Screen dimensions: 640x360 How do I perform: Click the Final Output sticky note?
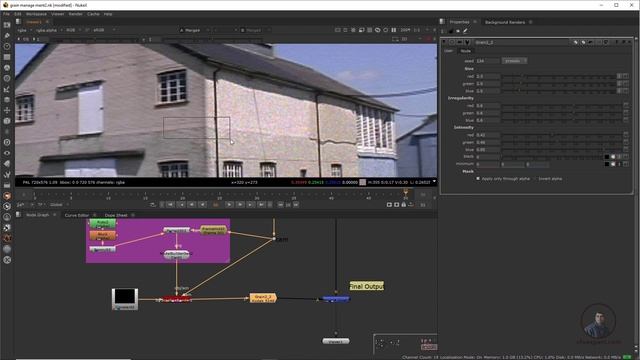click(367, 286)
